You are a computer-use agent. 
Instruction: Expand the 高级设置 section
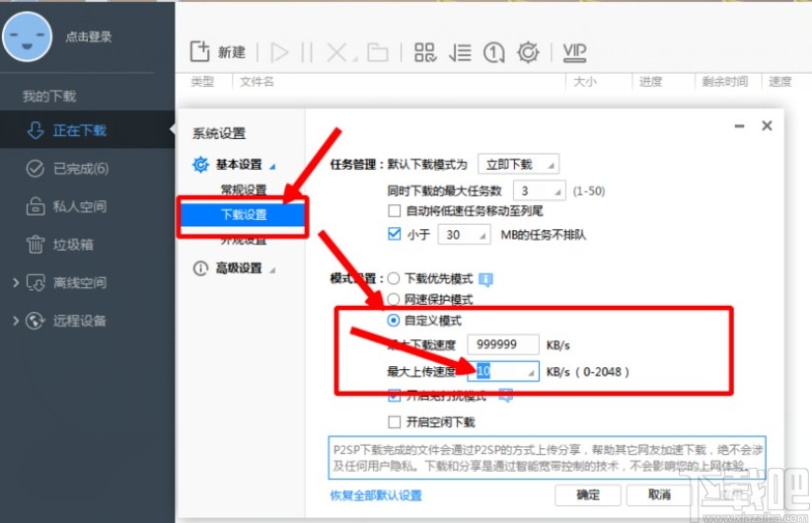point(272,269)
